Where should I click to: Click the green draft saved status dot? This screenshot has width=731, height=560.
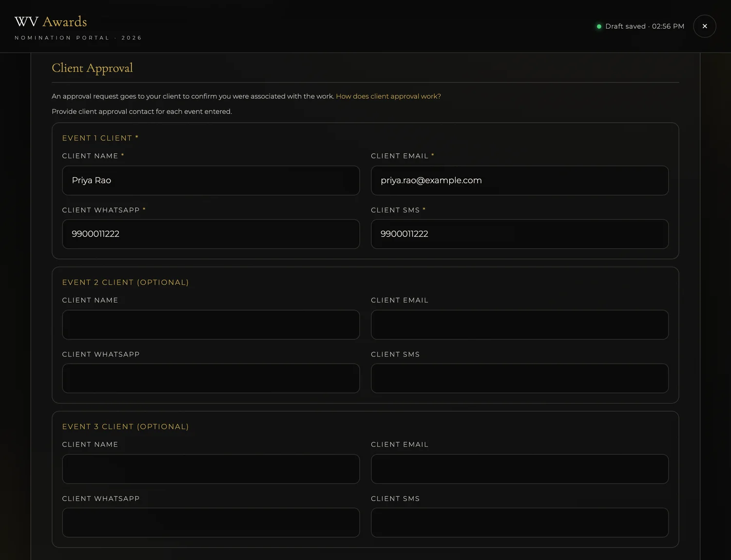[x=599, y=26]
